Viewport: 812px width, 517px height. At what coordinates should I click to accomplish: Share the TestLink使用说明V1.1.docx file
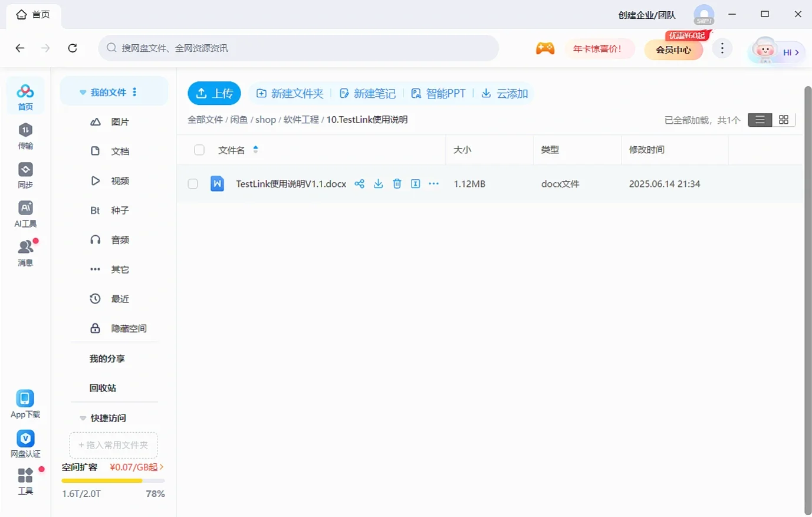coord(360,183)
